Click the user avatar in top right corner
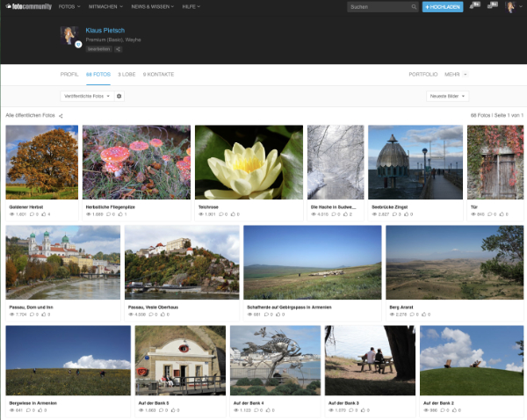527x420 pixels. 510,7
